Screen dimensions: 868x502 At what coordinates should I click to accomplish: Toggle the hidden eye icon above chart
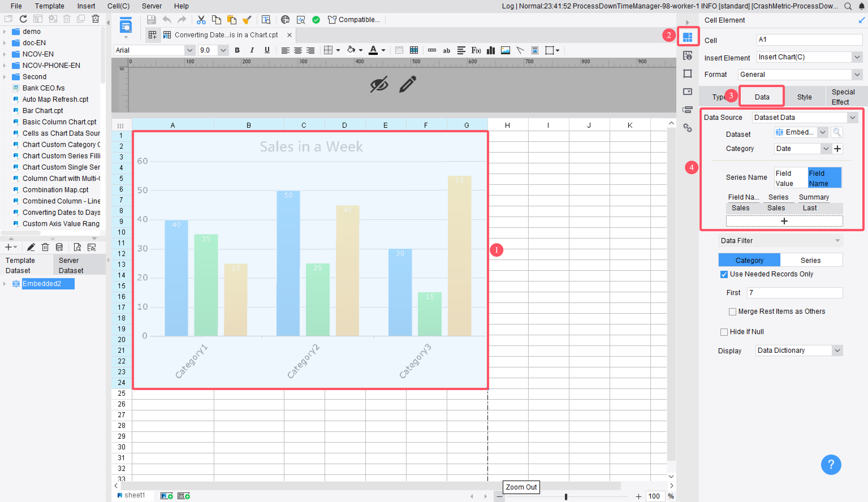(x=379, y=84)
